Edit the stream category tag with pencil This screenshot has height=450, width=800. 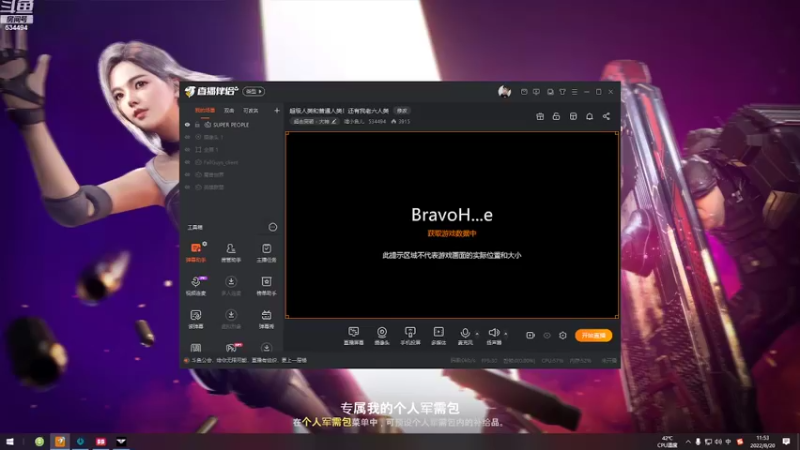315,121
